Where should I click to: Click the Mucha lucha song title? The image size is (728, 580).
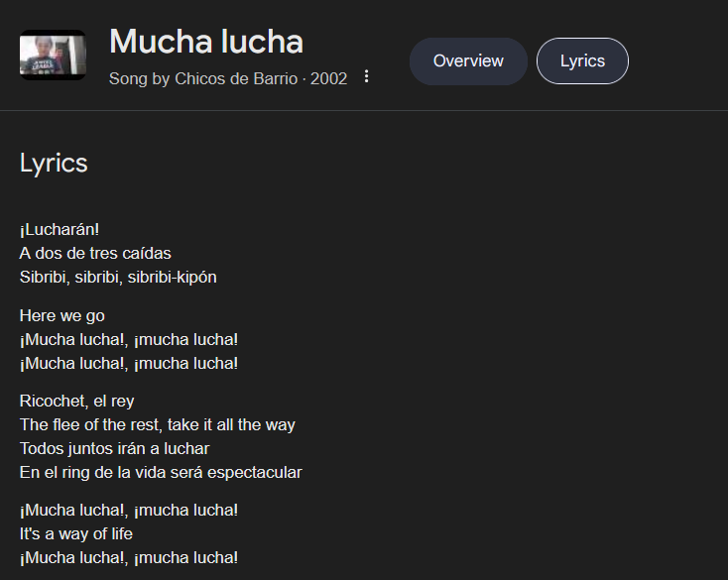click(206, 42)
